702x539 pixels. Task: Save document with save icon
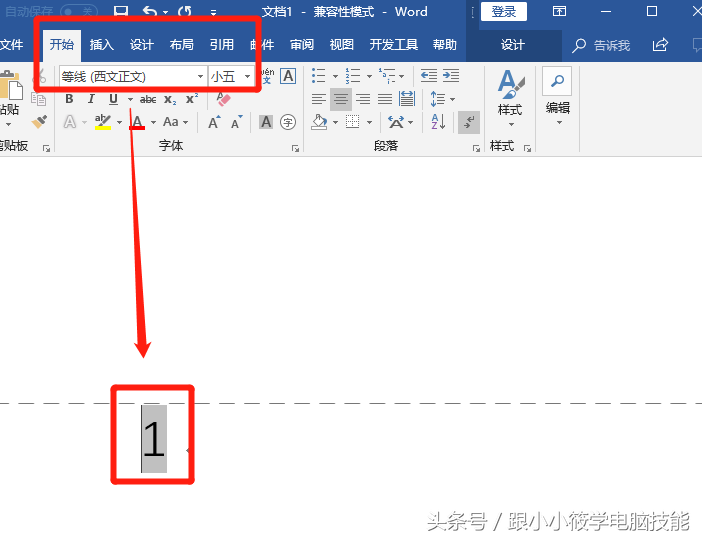click(120, 10)
